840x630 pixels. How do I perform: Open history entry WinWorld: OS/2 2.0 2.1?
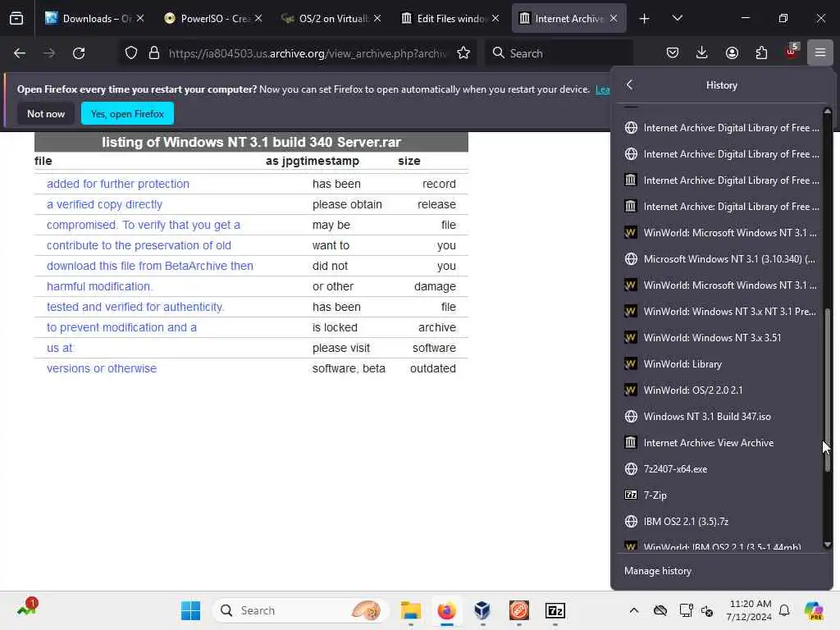(x=721, y=390)
